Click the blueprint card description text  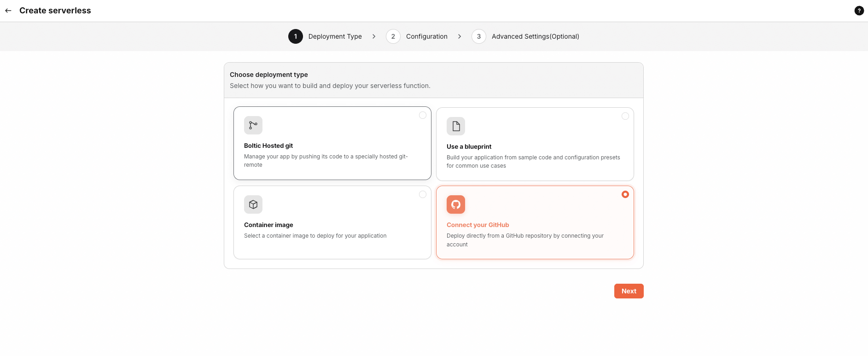(x=533, y=162)
